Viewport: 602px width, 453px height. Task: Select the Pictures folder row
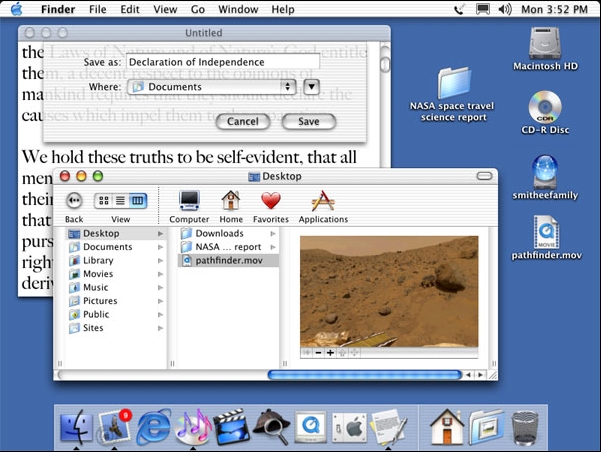(116, 301)
